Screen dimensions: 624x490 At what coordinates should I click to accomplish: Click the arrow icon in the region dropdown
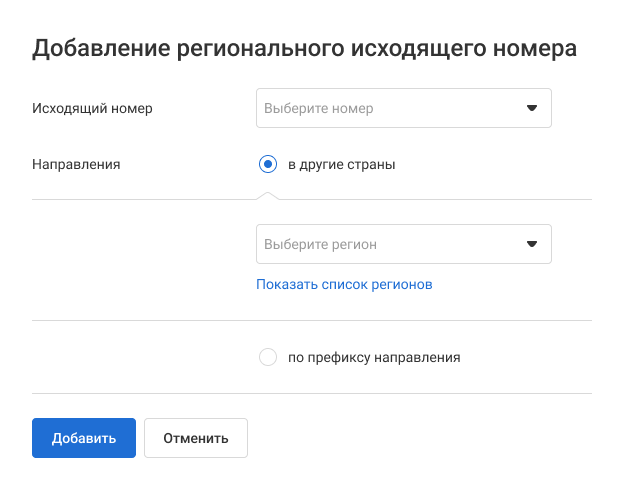coord(532,244)
